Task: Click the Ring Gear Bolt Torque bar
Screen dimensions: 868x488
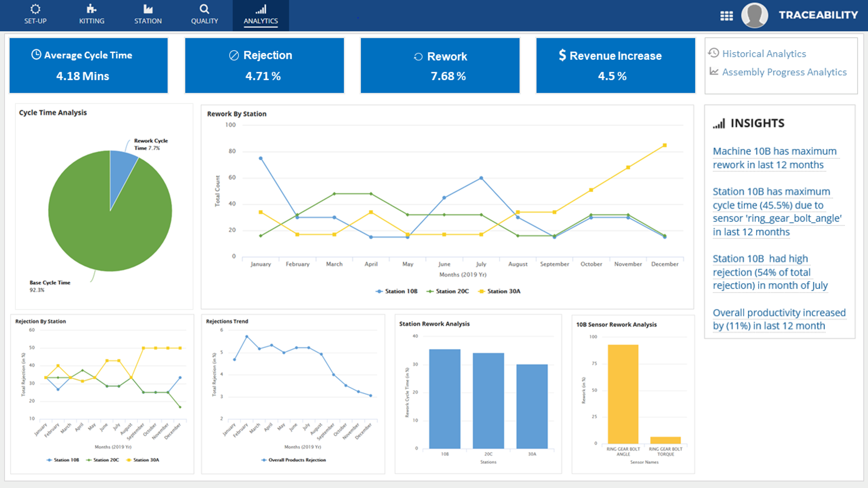Action: pos(665,440)
